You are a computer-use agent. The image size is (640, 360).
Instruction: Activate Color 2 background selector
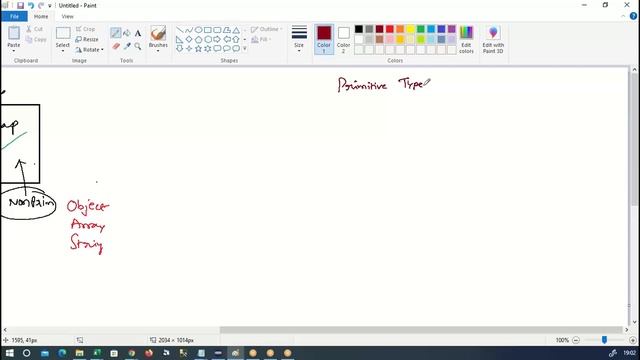(x=343, y=39)
